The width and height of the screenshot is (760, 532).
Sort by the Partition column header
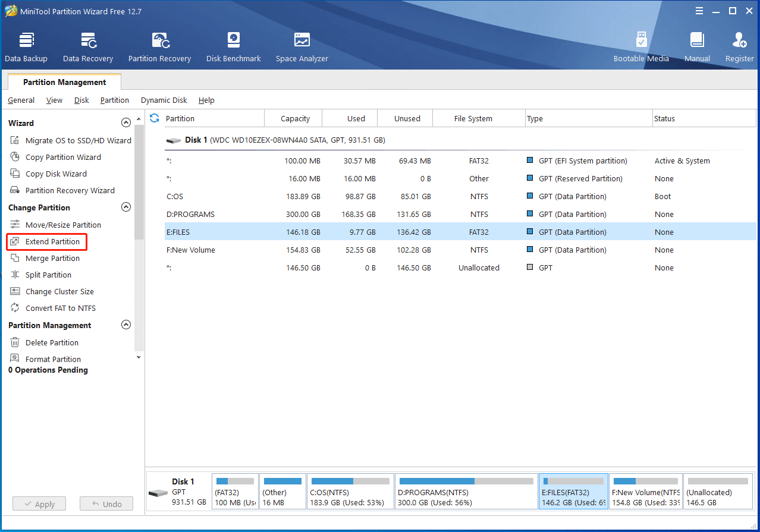pos(213,118)
